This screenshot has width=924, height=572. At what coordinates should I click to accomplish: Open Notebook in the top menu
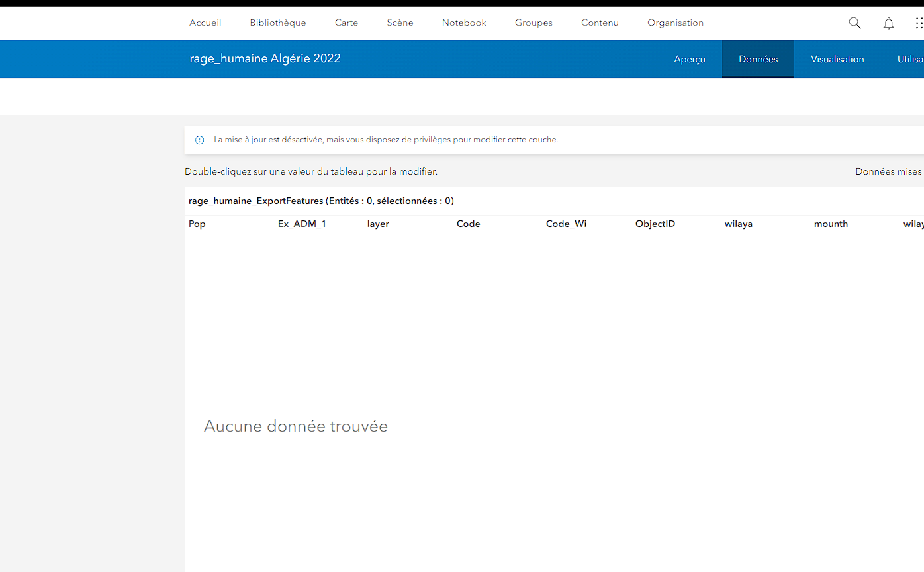(x=464, y=23)
